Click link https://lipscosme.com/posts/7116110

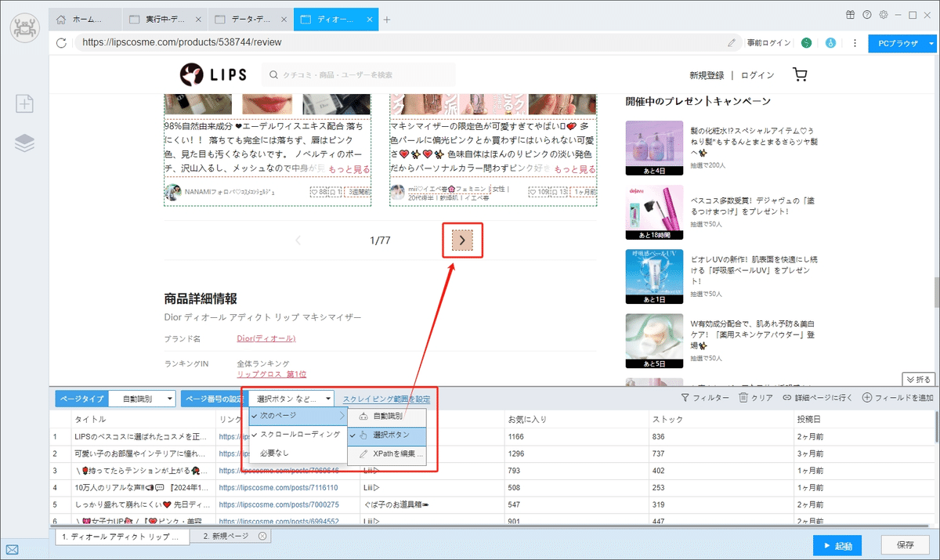click(x=278, y=487)
